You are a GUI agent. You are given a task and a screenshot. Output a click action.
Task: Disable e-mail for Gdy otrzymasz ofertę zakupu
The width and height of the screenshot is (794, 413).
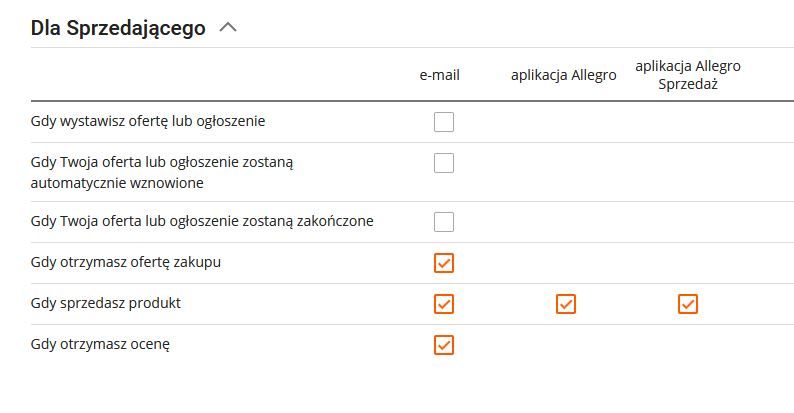(x=444, y=263)
